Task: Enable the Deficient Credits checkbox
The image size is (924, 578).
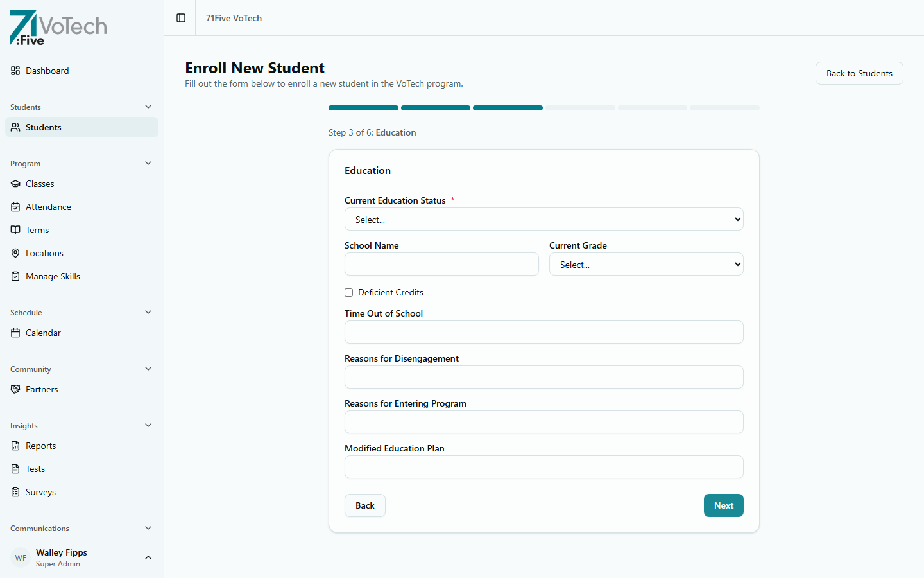Action: [348, 292]
